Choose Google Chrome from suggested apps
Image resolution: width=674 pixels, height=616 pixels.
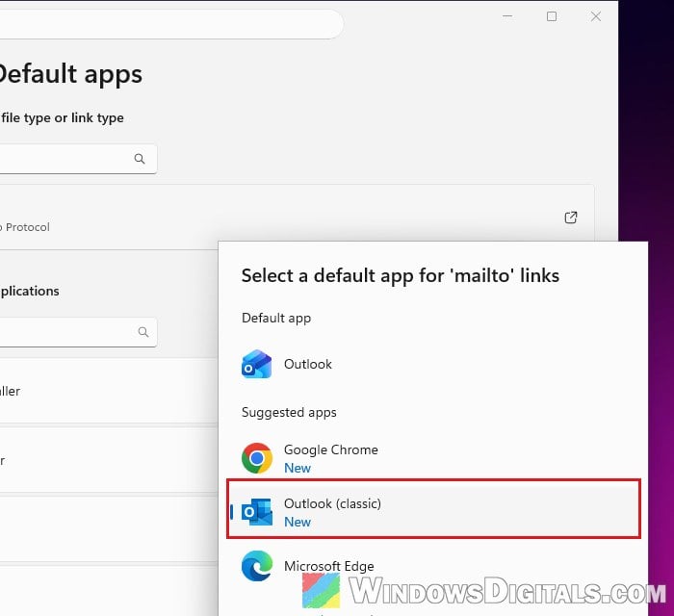433,458
